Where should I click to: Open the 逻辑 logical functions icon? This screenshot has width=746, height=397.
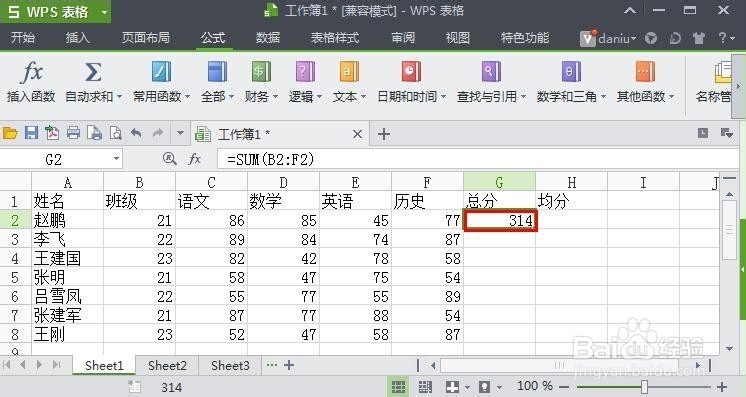click(305, 72)
